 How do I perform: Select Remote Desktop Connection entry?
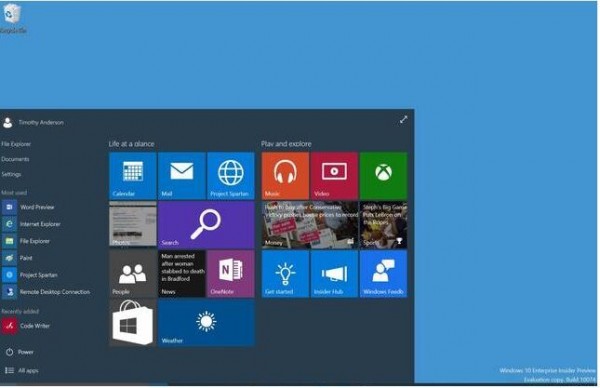coord(46,292)
